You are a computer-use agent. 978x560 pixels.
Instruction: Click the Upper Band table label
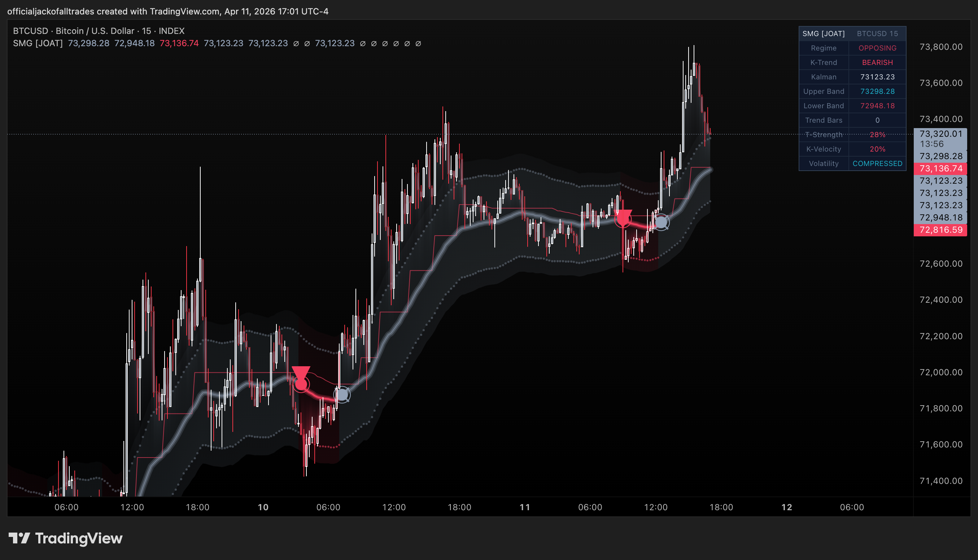click(x=824, y=91)
